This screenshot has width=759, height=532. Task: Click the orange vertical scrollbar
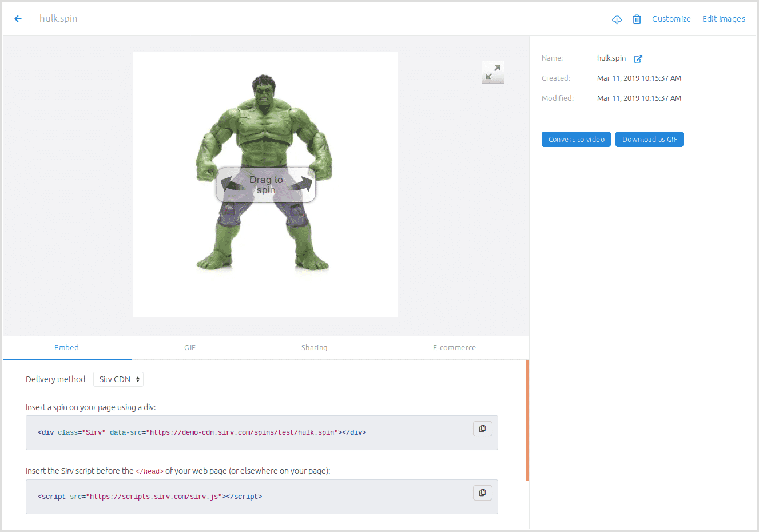527,420
